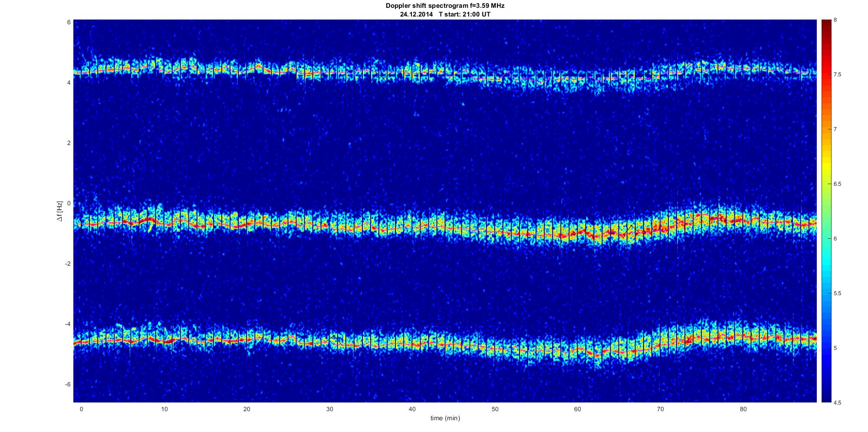Image resolution: width=868 pixels, height=432 pixels.
Task: Click colorbar tick label '8'
Action: point(835,20)
